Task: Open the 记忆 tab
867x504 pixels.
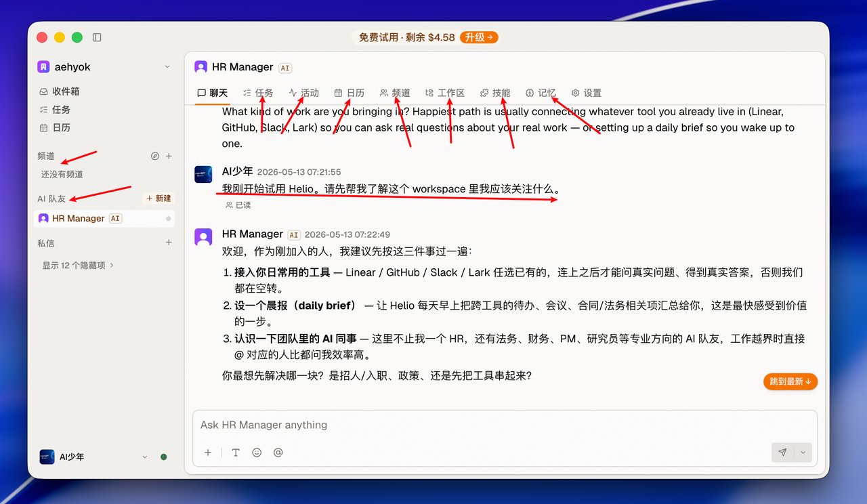Action: [541, 93]
